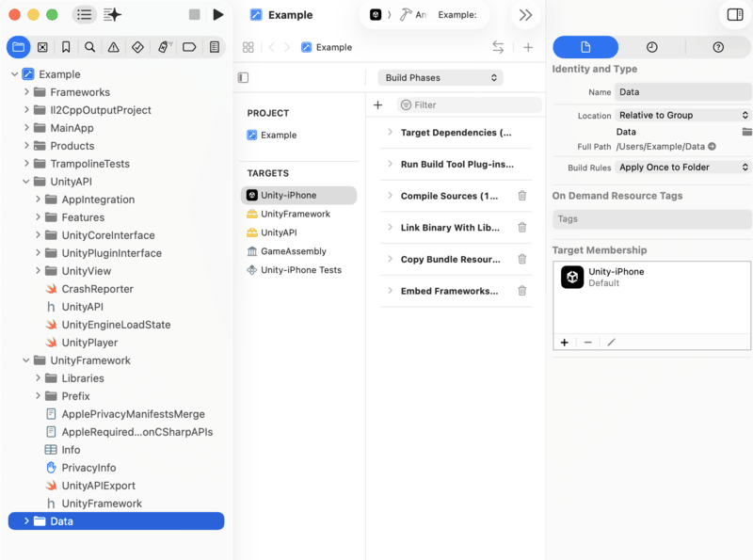Add a build phase with plus button
The height and width of the screenshot is (560, 753).
[378, 104]
